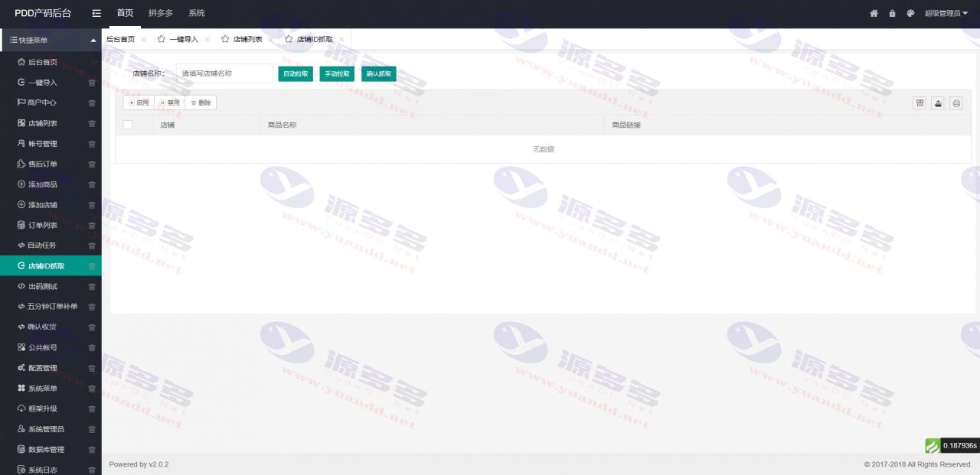
Task: Select the 店铺ID抓取 page tab
Action: coord(315,39)
